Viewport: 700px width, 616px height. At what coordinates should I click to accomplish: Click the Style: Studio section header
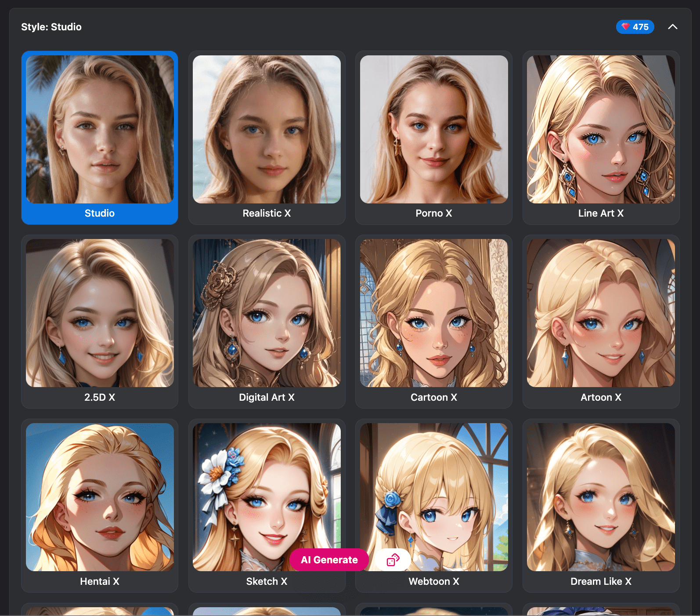pos(51,27)
